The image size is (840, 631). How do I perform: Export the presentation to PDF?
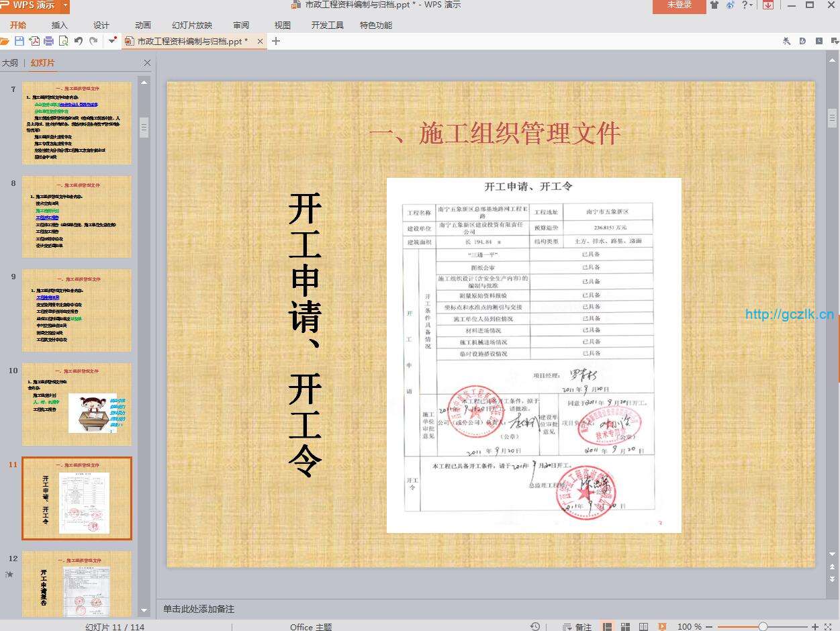34,41
